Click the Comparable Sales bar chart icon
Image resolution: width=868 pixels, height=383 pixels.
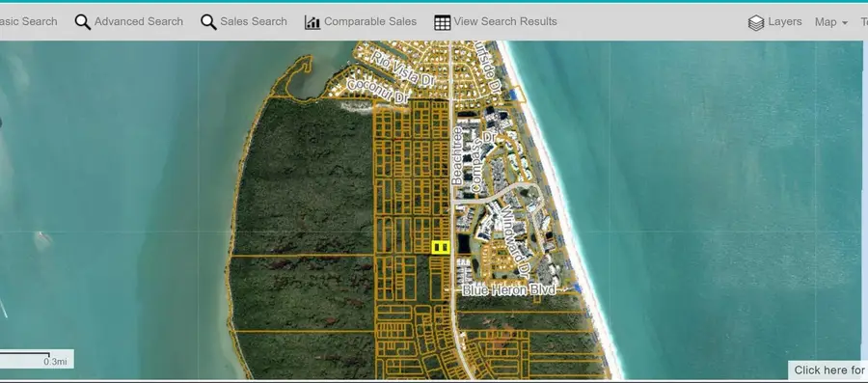pos(312,22)
